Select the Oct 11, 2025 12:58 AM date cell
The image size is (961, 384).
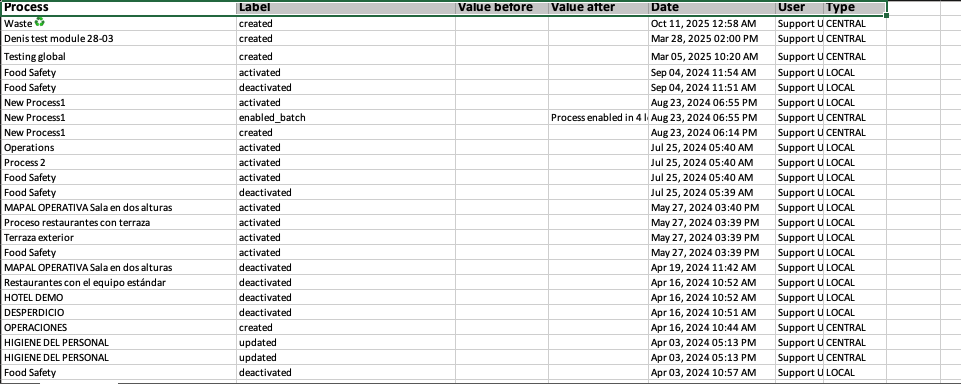pos(712,24)
